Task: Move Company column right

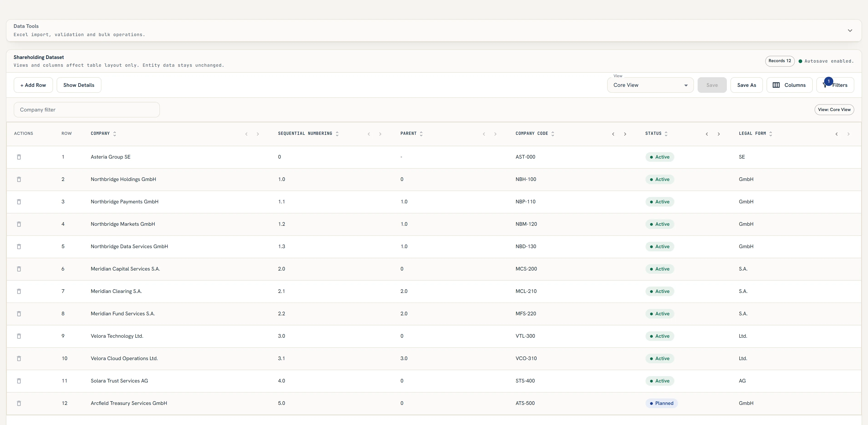Action: [x=258, y=134]
